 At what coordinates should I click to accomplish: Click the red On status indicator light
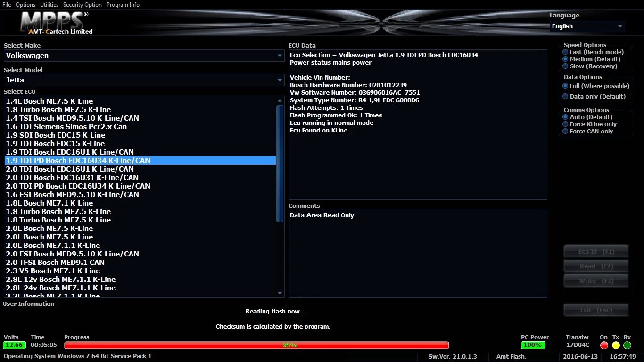pyautogui.click(x=604, y=346)
